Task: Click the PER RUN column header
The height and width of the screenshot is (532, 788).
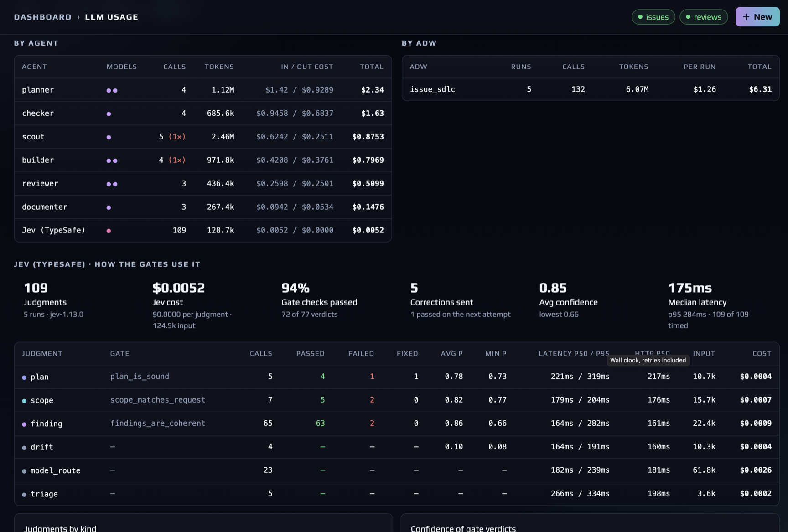Action: pos(700,67)
